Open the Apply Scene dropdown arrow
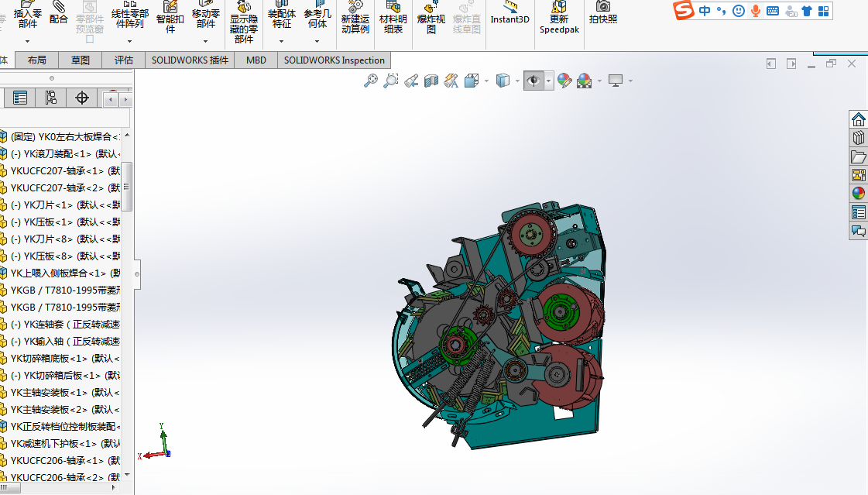The image size is (868, 495). pos(599,81)
